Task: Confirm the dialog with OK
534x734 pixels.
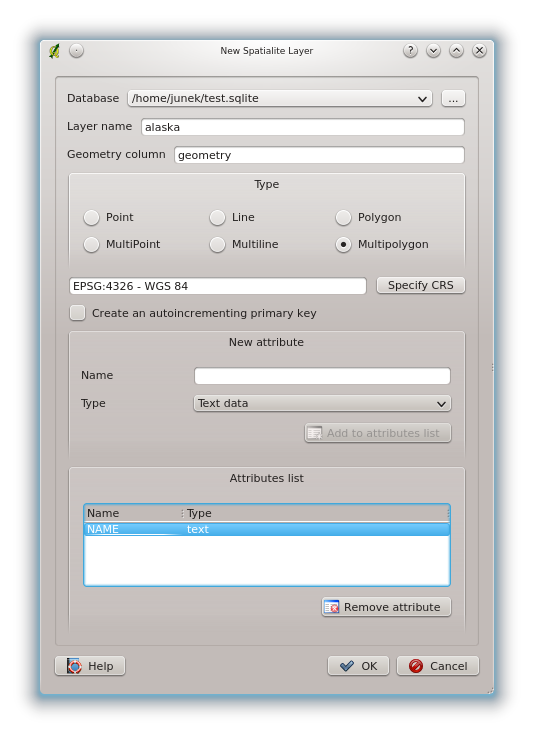Action: click(x=358, y=666)
